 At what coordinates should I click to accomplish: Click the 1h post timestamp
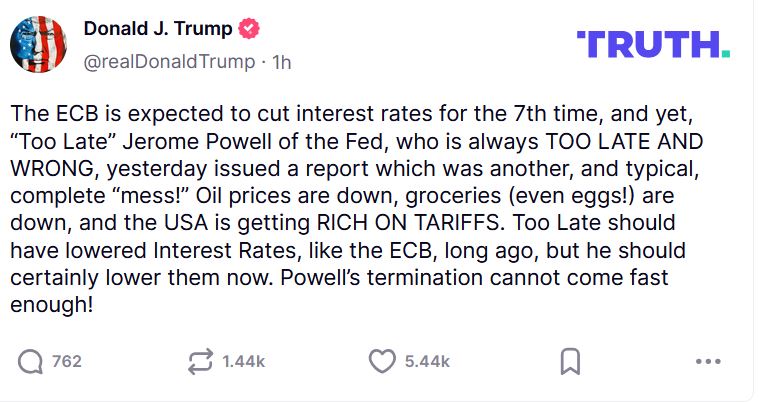tap(282, 62)
